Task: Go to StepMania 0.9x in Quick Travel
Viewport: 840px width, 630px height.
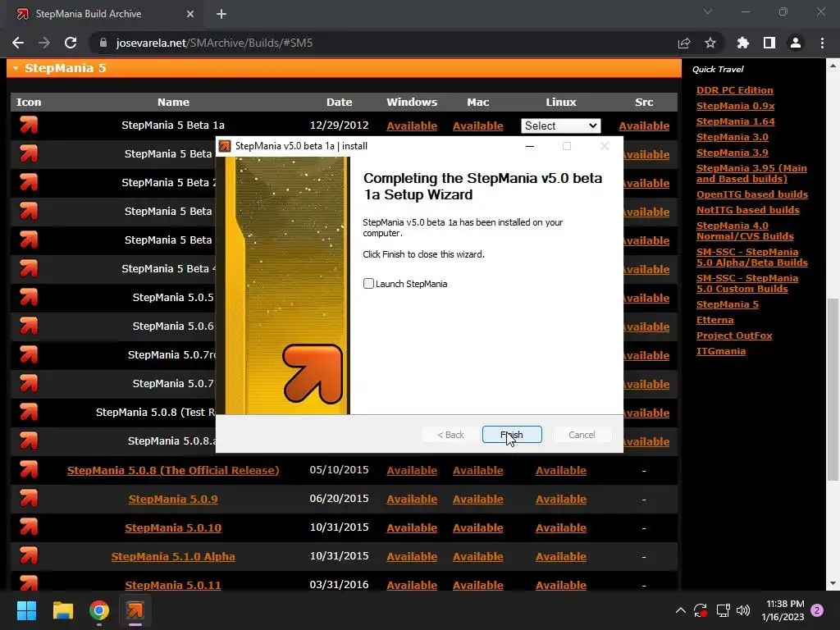Action: [x=735, y=106]
